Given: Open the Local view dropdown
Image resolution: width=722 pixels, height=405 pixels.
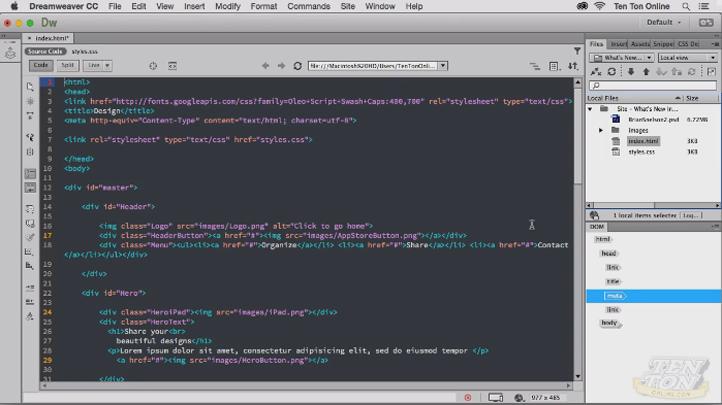Looking at the screenshot, I should (687, 58).
